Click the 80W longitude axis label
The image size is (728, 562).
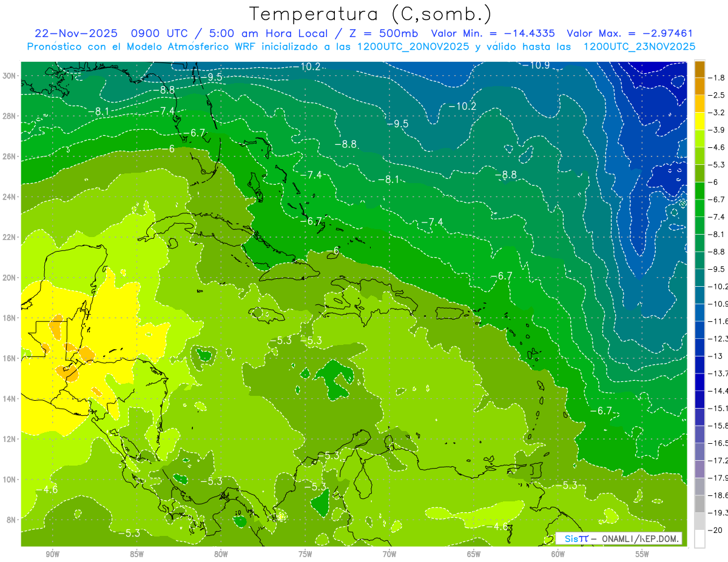tap(221, 554)
